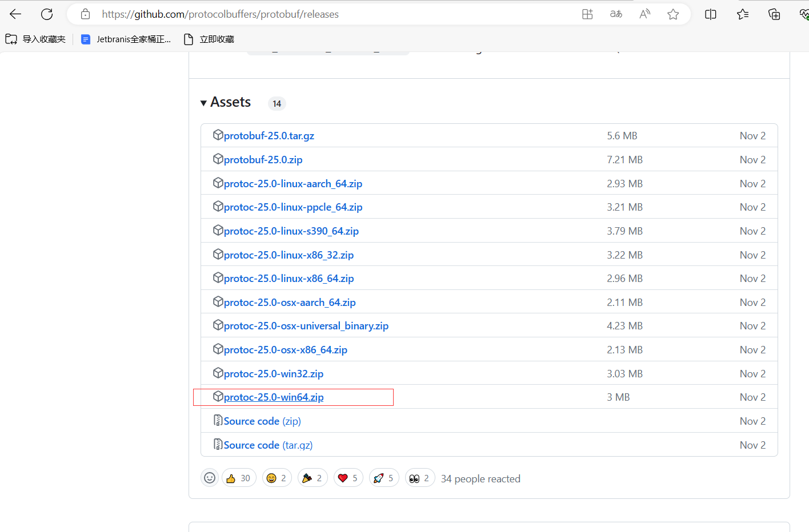Viewport: 809px width, 532px height.
Task: Select the 5.6 MB size text
Action: coord(622,136)
